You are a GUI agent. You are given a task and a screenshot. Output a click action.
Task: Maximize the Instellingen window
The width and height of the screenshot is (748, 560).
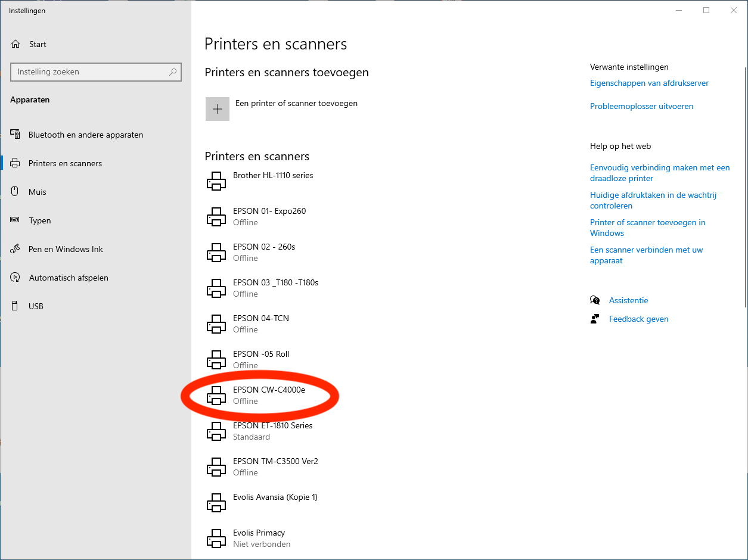(x=706, y=10)
